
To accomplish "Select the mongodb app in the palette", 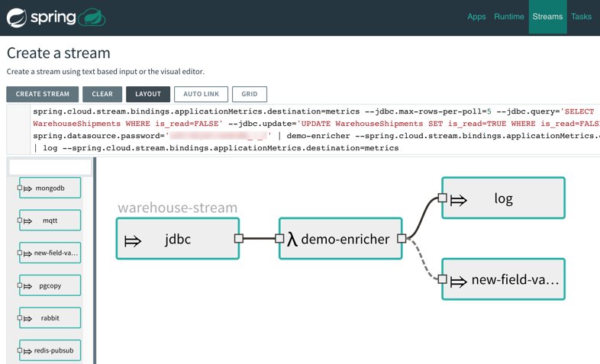I will [x=50, y=188].
